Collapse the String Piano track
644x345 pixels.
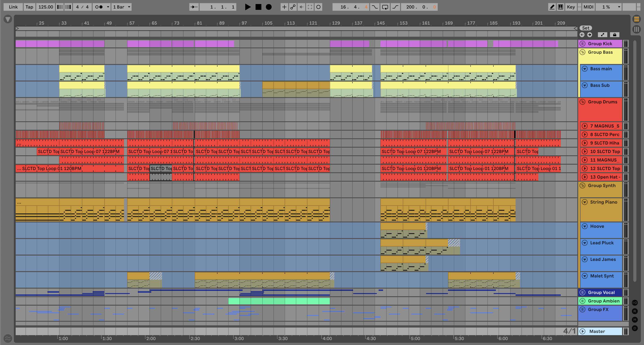[584, 202]
